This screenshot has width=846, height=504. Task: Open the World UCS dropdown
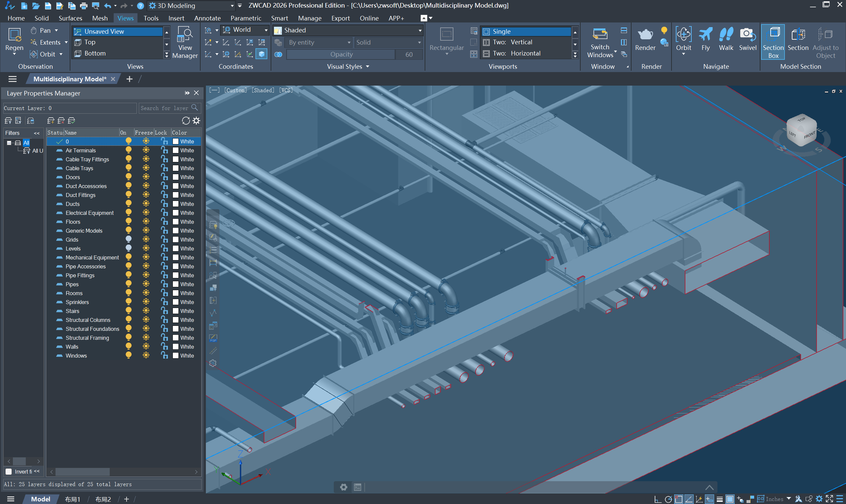coord(245,30)
